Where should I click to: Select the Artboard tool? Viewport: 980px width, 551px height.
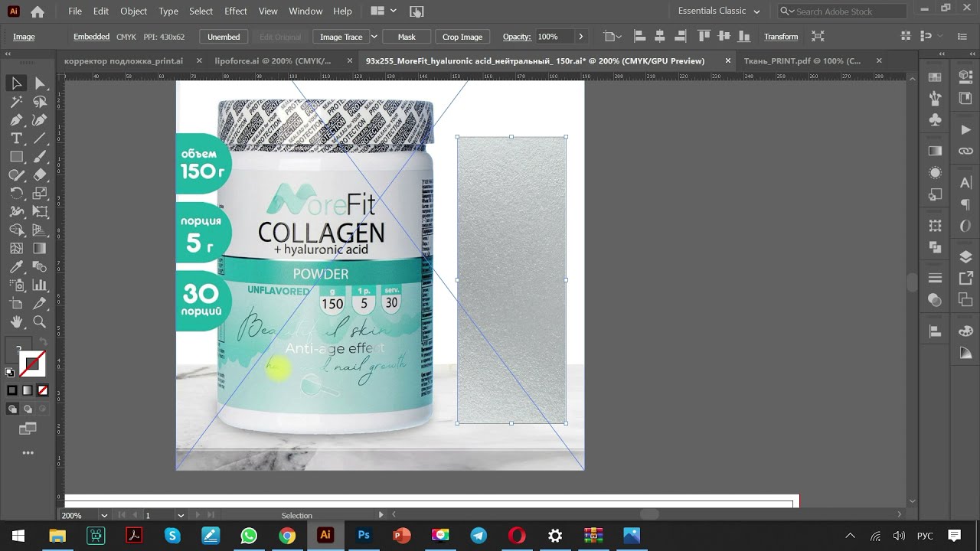click(16, 304)
